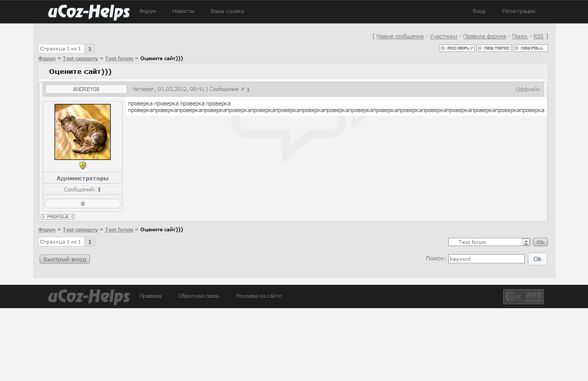
Task: Click the administrator shield rank icon
Action: coord(83,166)
